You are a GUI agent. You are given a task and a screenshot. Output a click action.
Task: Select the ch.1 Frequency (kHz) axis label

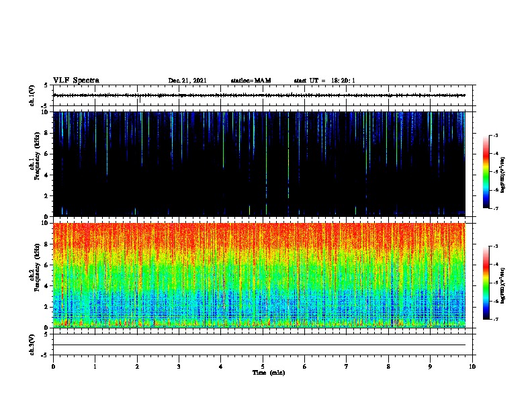[35, 156]
